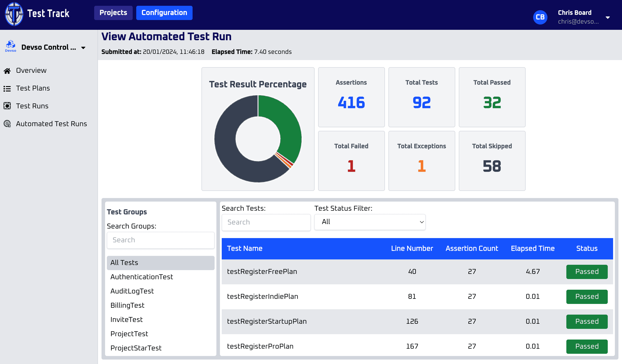Open the Configuration tab
This screenshot has height=364, width=622.
164,13
